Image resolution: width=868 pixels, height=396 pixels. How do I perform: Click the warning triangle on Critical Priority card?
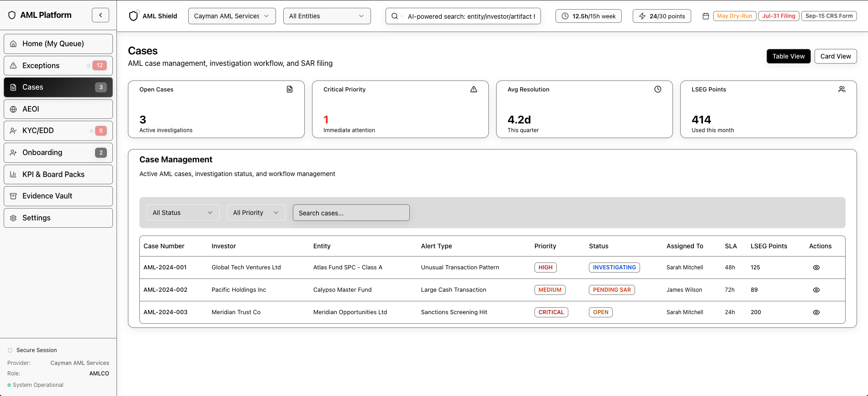[474, 89]
